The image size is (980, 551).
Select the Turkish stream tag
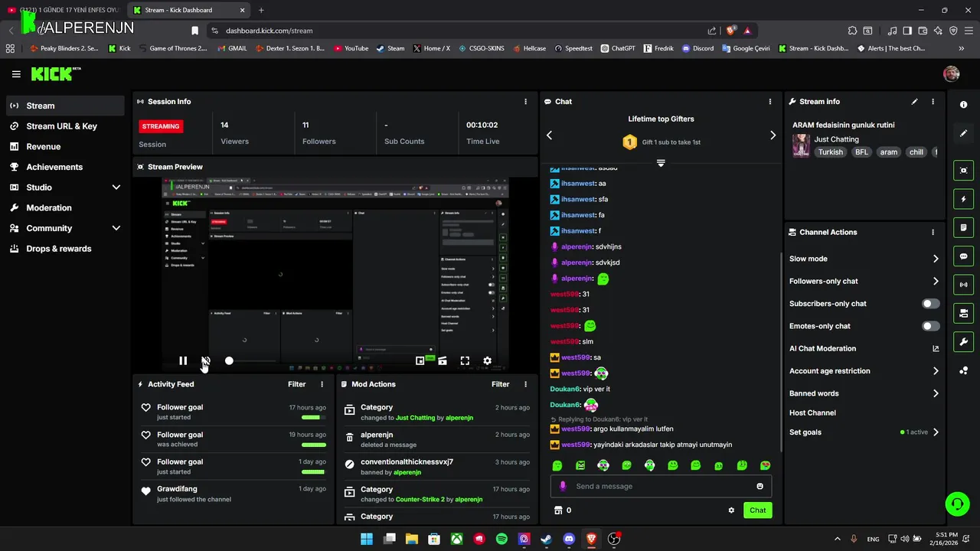point(830,152)
